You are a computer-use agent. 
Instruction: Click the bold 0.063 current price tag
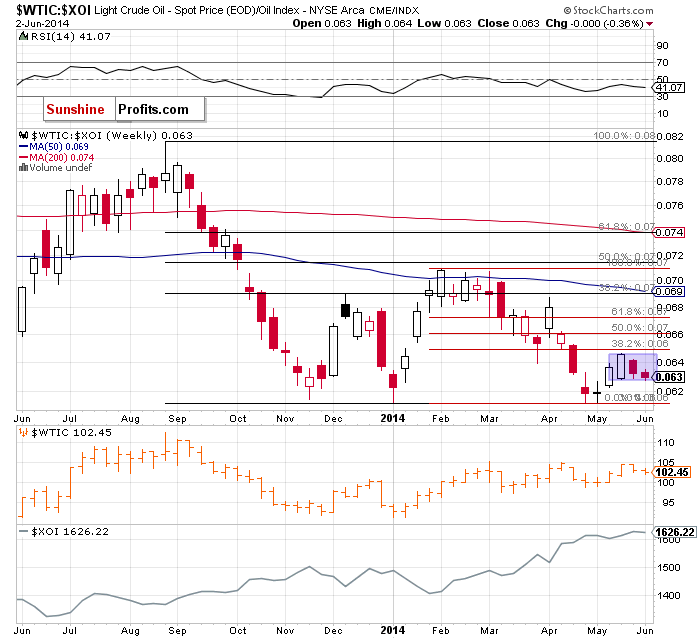pos(669,377)
